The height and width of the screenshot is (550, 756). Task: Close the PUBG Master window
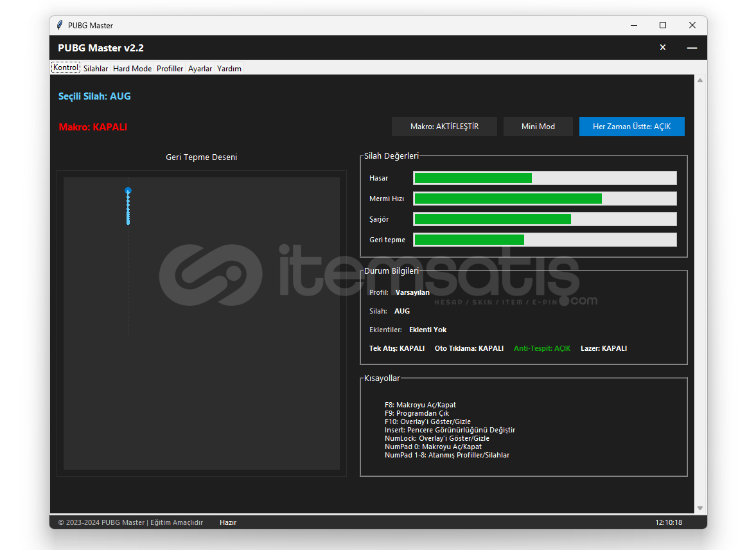coord(692,25)
